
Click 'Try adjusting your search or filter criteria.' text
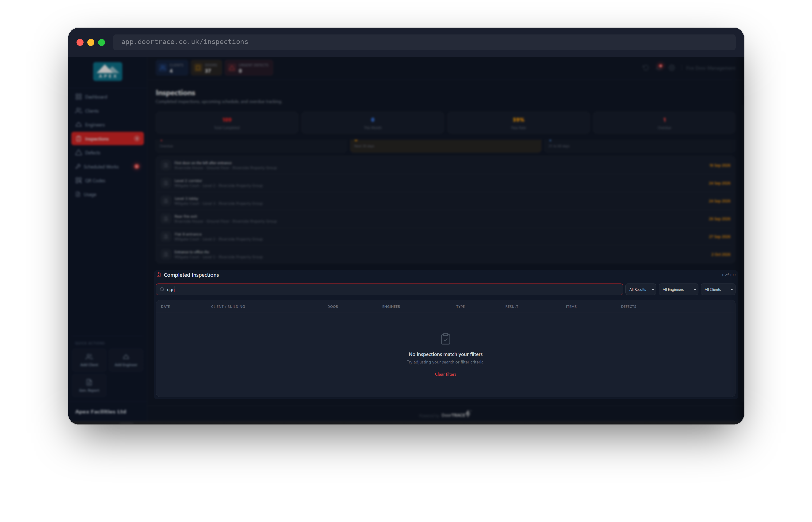click(445, 362)
